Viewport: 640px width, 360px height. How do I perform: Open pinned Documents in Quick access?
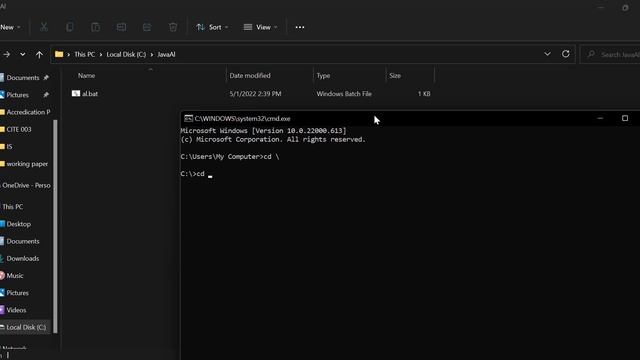coord(23,78)
